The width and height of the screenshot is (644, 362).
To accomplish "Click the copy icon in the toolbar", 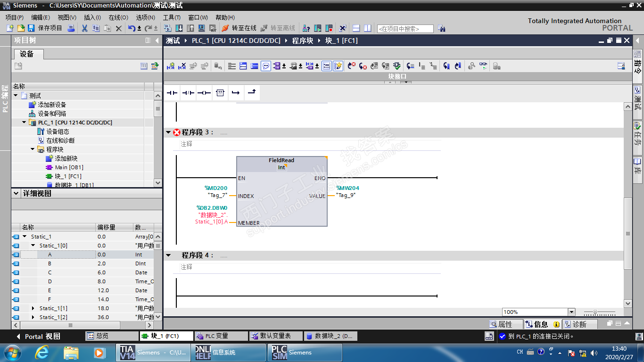I will (x=96, y=28).
